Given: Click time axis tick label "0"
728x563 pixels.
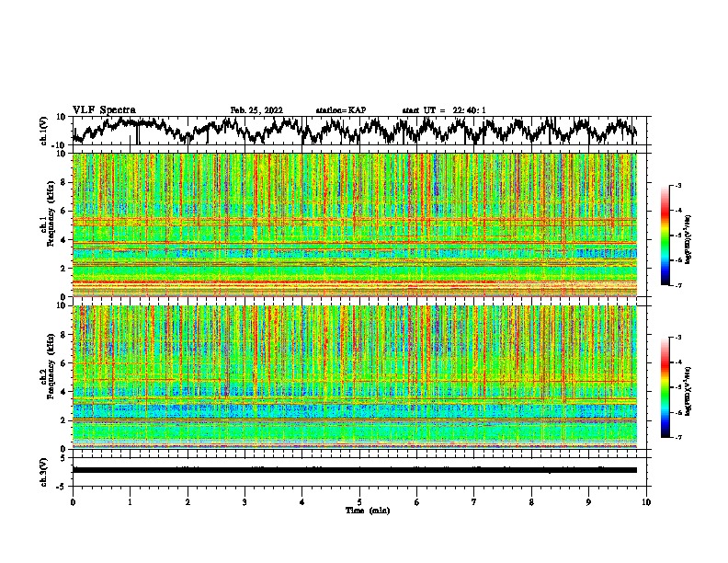Looking at the screenshot, I should pyautogui.click(x=73, y=502).
